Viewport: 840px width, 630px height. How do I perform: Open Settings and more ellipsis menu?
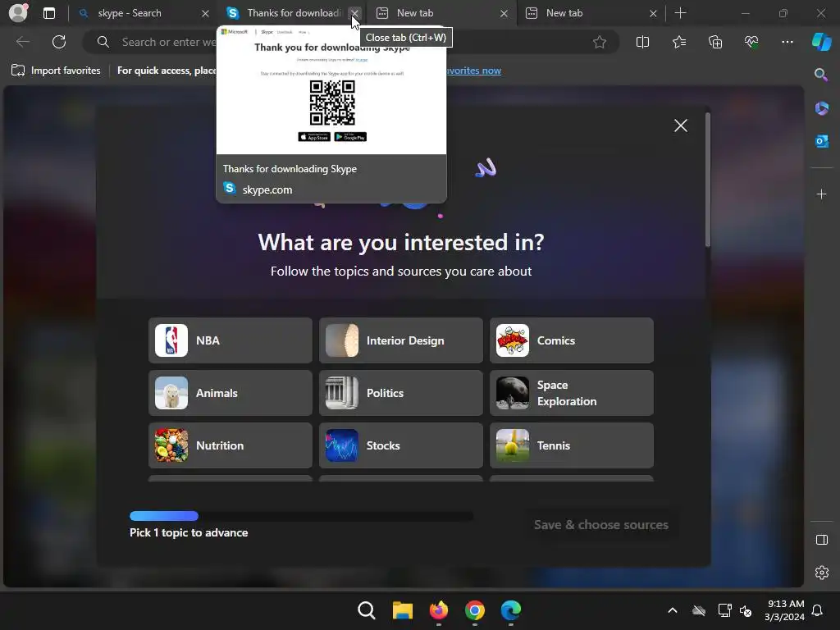(787, 42)
